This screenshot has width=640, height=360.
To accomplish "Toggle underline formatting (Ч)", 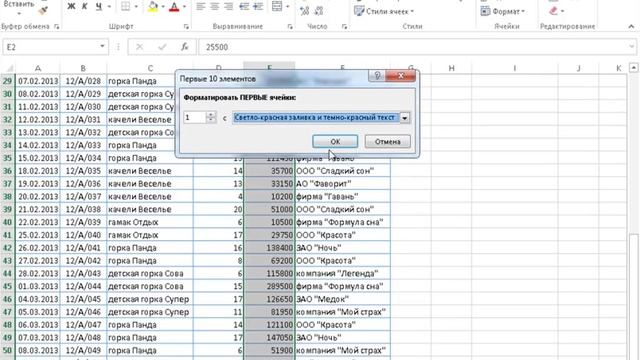I will [98, 7].
